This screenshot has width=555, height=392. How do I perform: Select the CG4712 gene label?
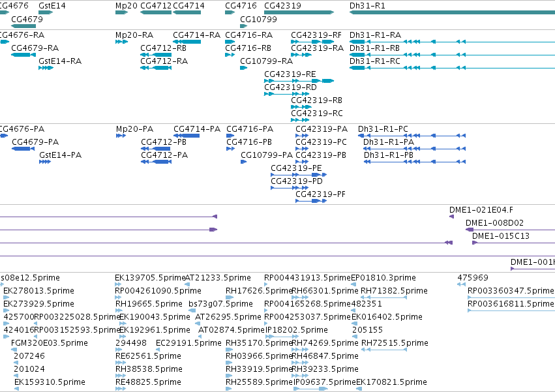(x=156, y=6)
